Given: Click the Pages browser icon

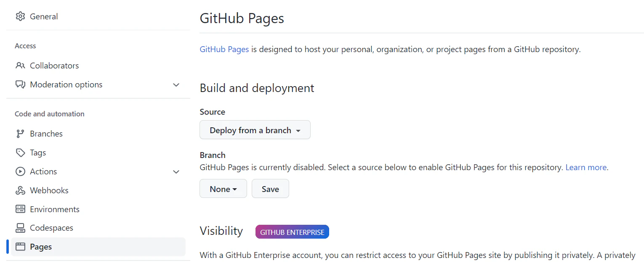Looking at the screenshot, I should click(20, 247).
